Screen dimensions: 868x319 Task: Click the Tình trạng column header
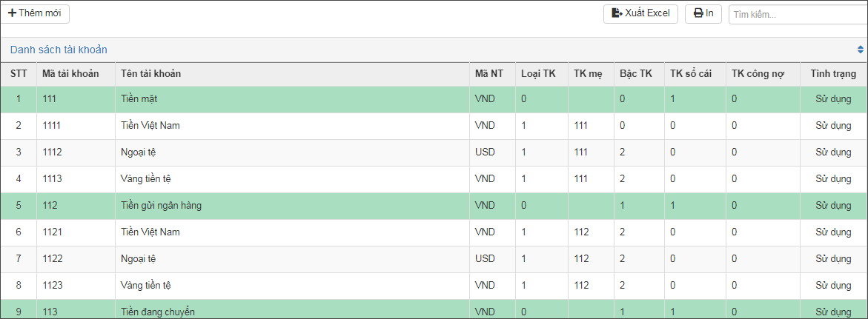[834, 73]
